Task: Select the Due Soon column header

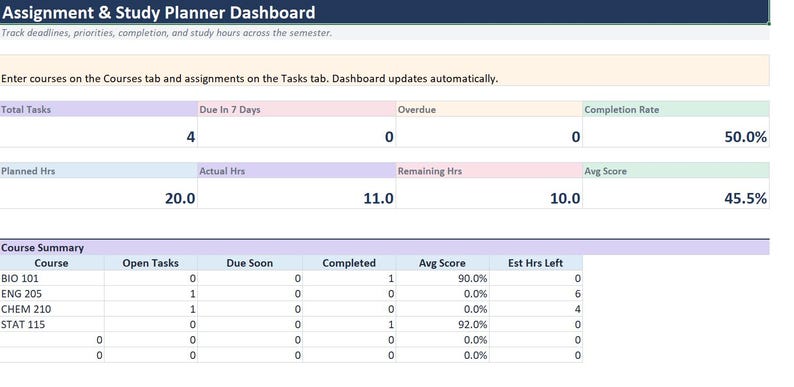Action: (250, 263)
